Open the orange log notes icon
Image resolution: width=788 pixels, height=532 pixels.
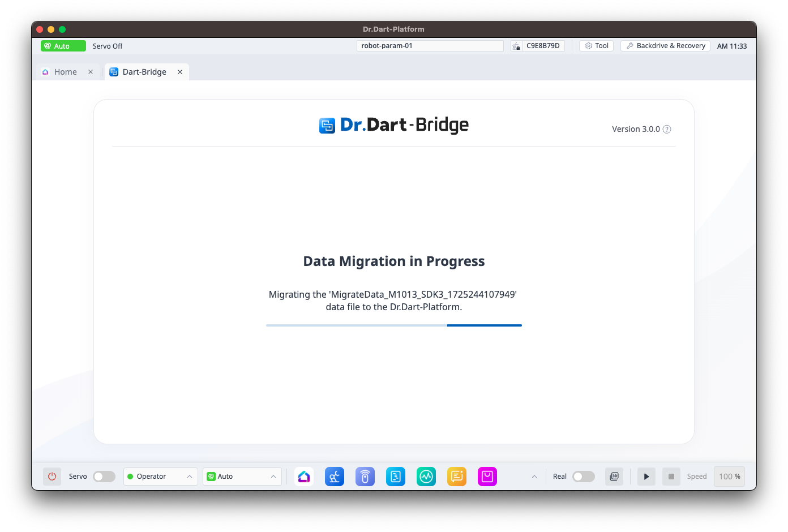[457, 477]
